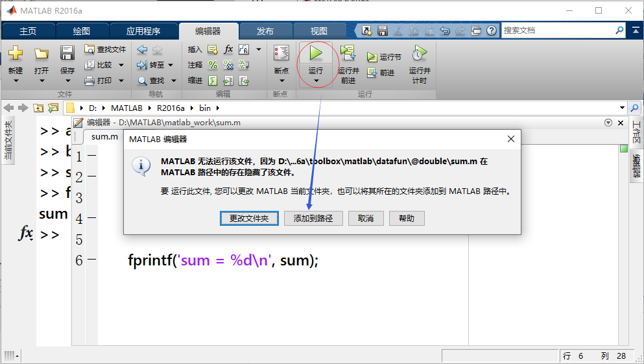Click the search documentation magnifier icon
Viewport: 644px width, 364px height.
click(x=619, y=30)
